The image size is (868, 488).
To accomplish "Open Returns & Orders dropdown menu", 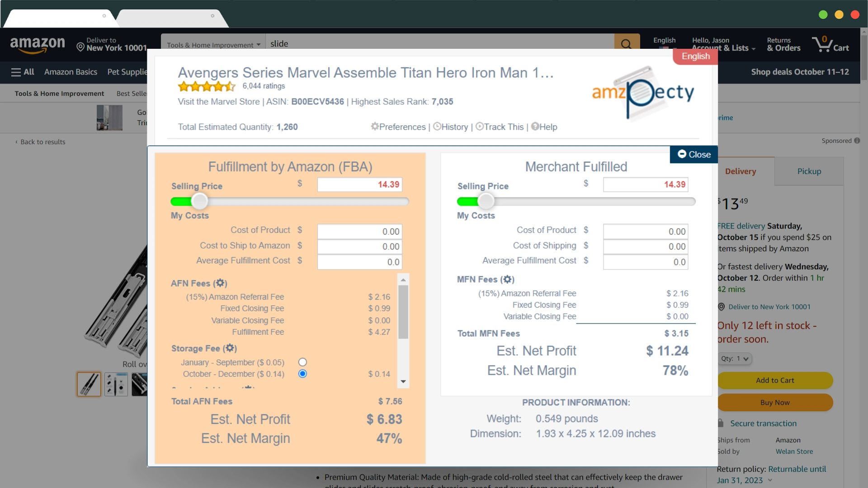I will coord(782,44).
